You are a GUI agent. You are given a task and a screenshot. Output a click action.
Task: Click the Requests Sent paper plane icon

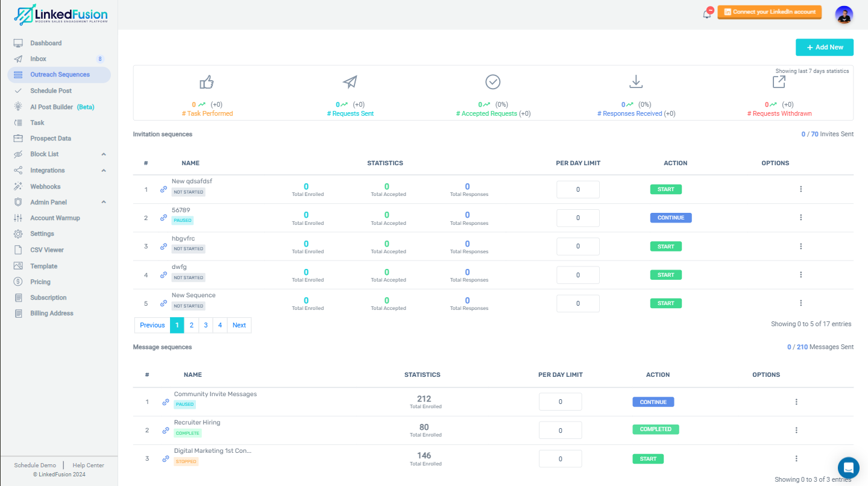350,82
